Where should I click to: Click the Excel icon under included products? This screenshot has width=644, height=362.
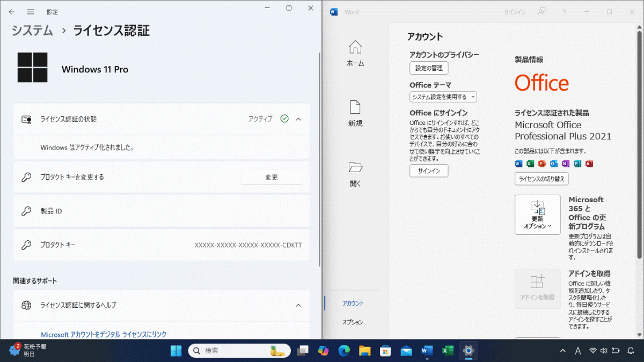point(530,164)
